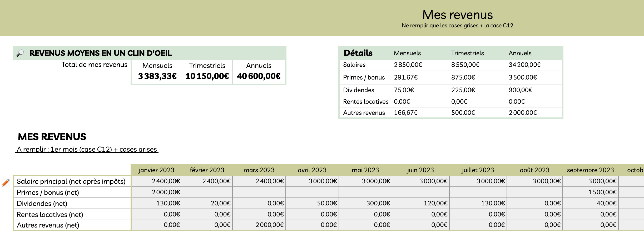Edit September bonus cell 1 500,00€
The height and width of the screenshot is (247, 644).
pyautogui.click(x=591, y=192)
